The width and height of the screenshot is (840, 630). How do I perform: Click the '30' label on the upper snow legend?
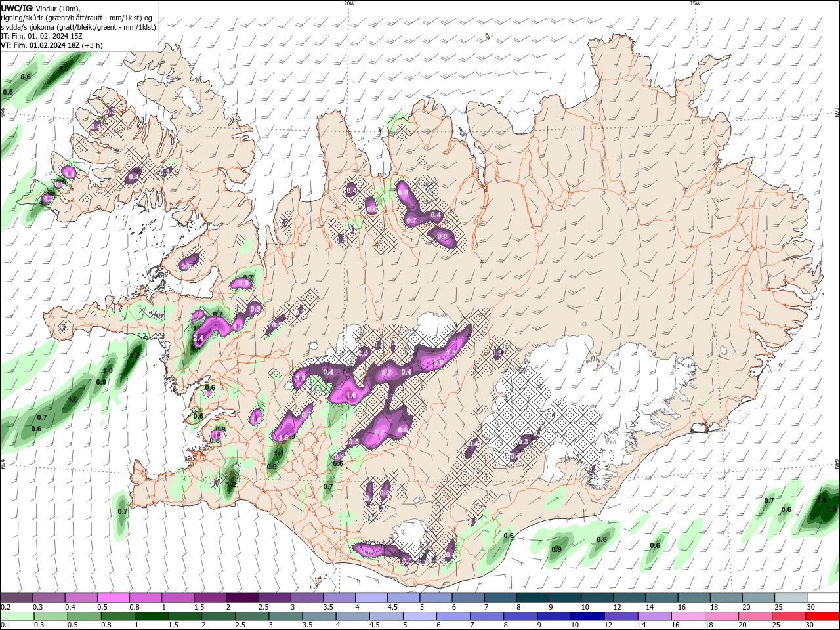(x=811, y=607)
